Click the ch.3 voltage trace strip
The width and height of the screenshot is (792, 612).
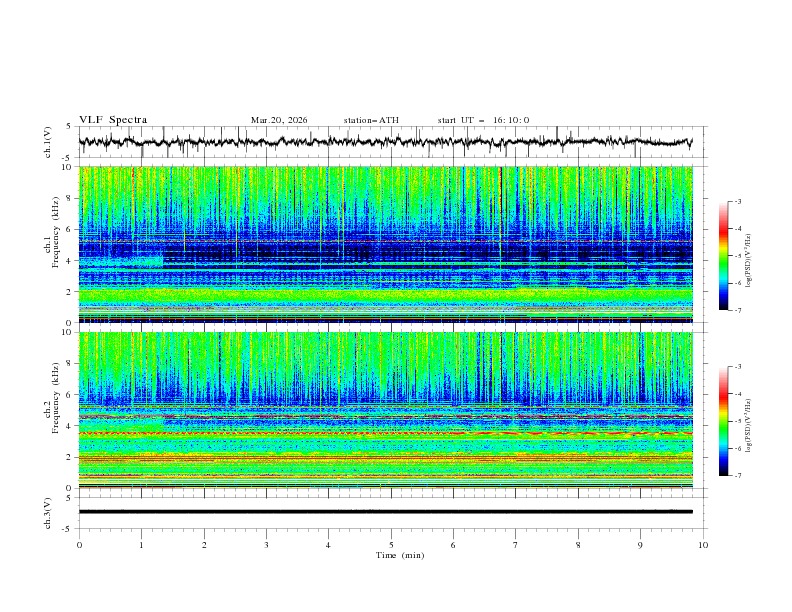pyautogui.click(x=385, y=512)
